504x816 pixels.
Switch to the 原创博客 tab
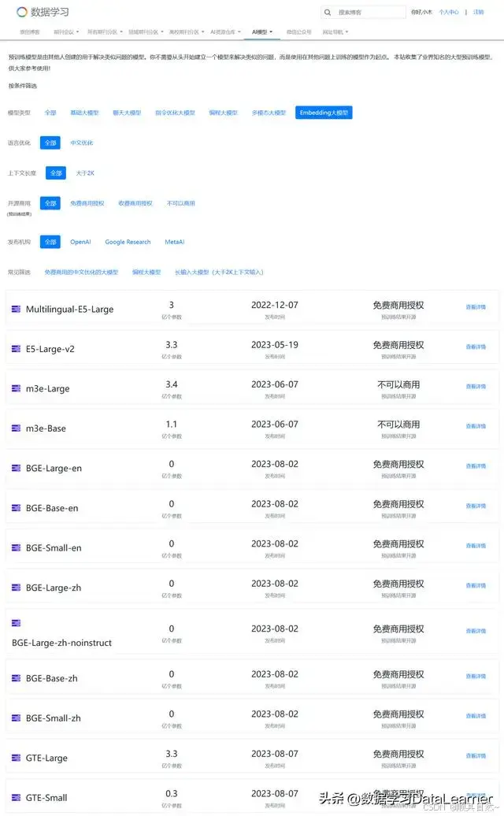pos(29,32)
